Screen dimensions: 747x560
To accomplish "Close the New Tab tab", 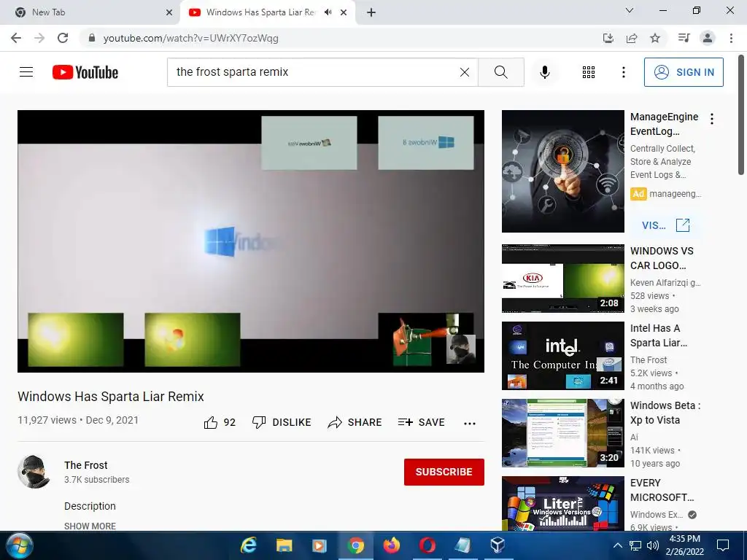I will pos(169,12).
